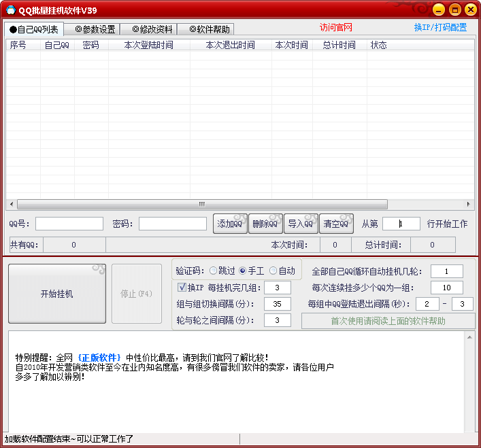Click the horizontal scrollbar left arrow
The image size is (481, 448).
tap(12, 204)
